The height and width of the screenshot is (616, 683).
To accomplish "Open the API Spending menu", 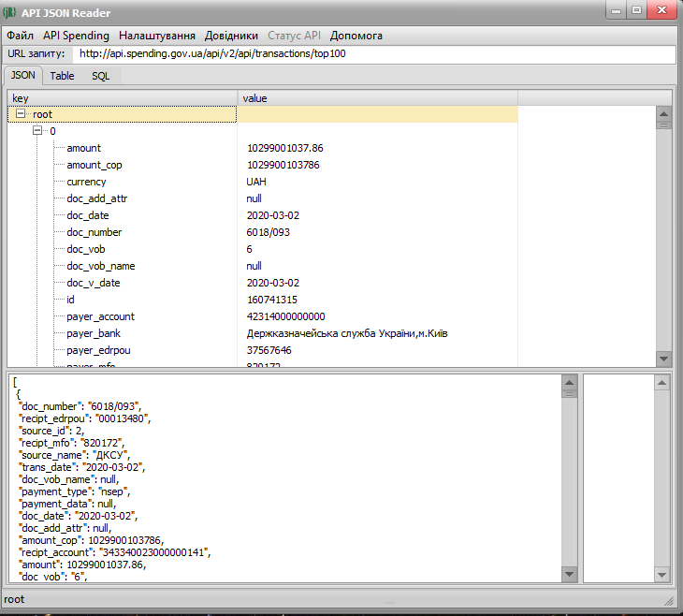I will [x=76, y=36].
